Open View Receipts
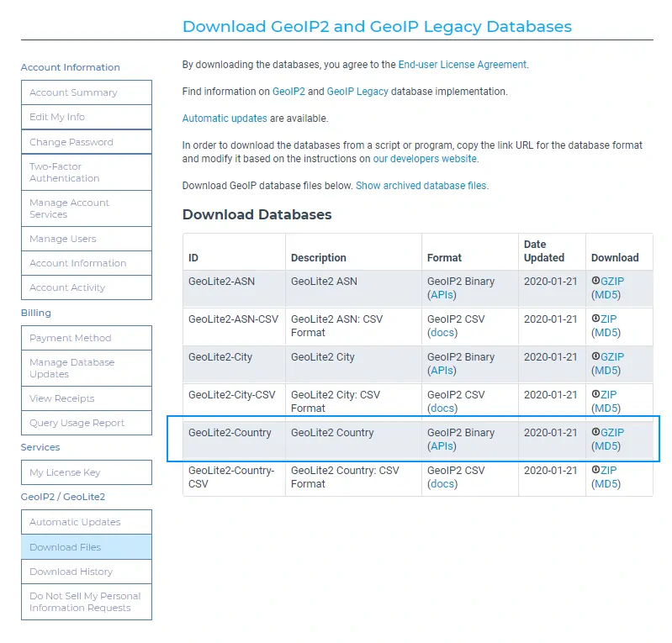 87,398
